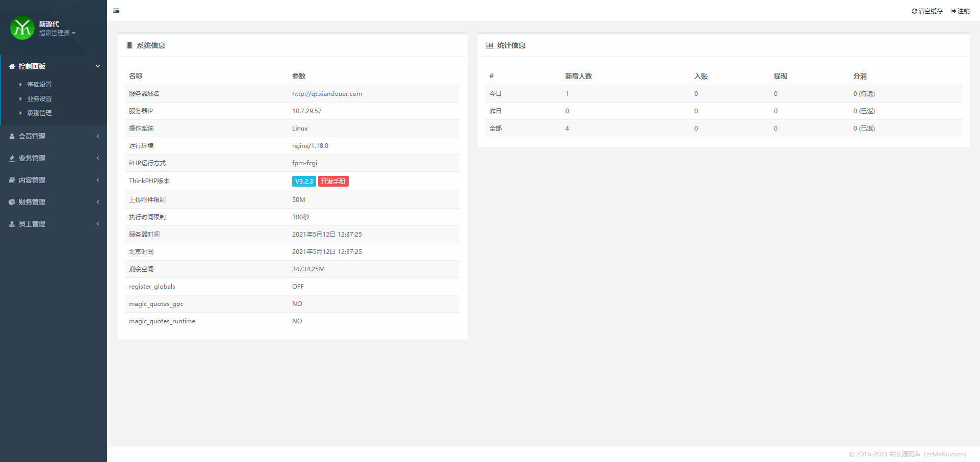The height and width of the screenshot is (462, 980).
Task: Click the refresh icon next to 清空缓存
Action: point(914,11)
